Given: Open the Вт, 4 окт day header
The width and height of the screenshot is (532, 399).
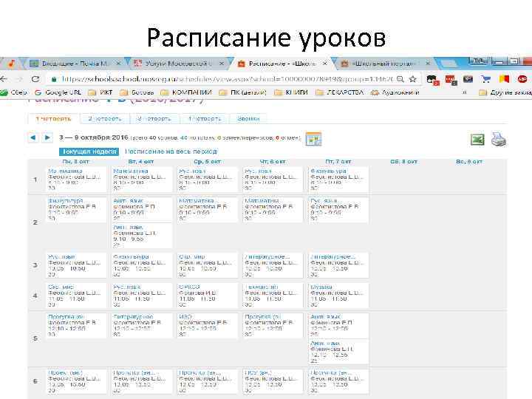Looking at the screenshot, I should (x=141, y=162).
